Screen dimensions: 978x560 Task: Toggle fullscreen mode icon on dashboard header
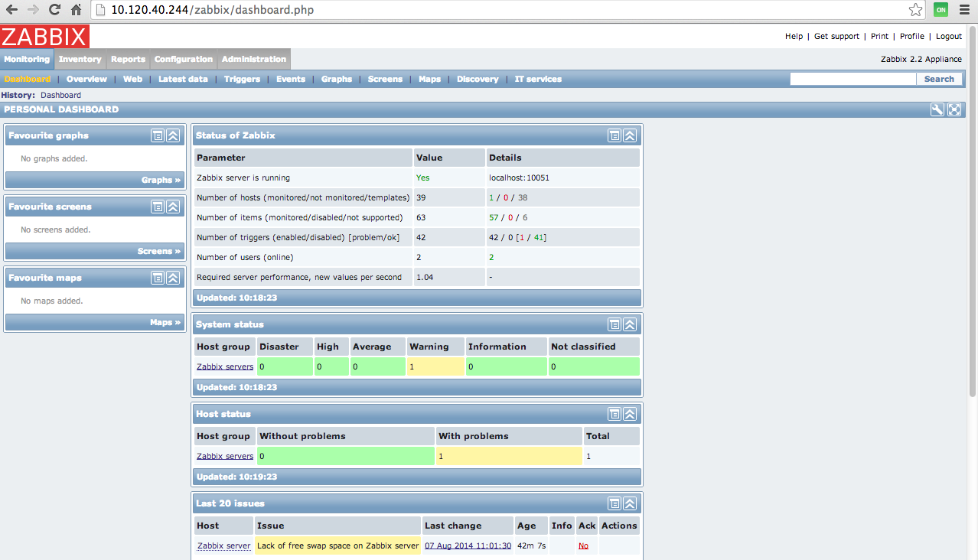coord(954,109)
